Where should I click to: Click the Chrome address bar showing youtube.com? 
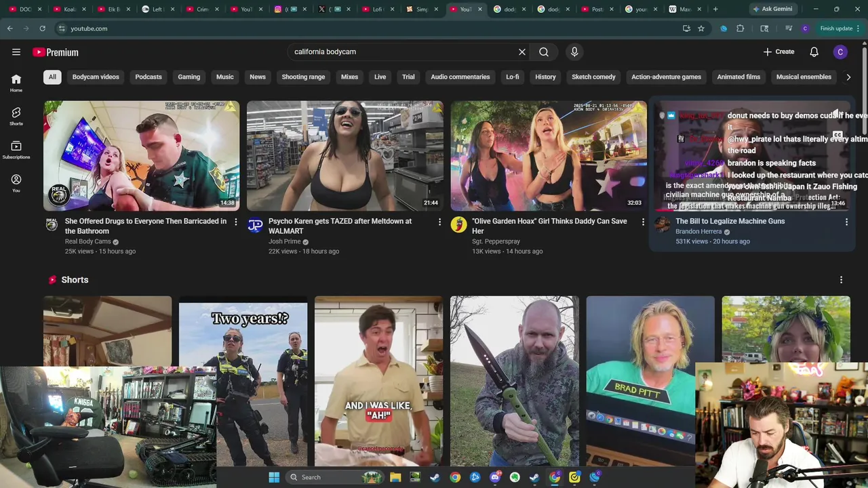coord(366,28)
